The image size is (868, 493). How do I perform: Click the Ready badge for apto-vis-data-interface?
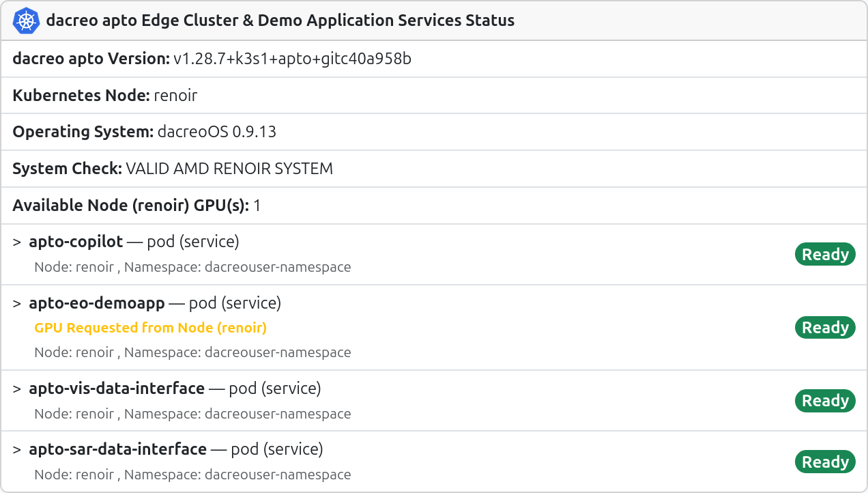825,401
